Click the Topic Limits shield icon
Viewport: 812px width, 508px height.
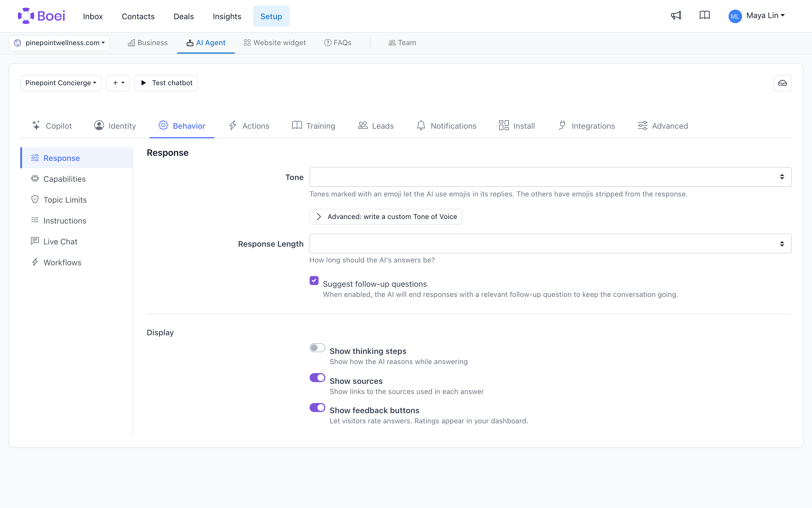tap(35, 200)
